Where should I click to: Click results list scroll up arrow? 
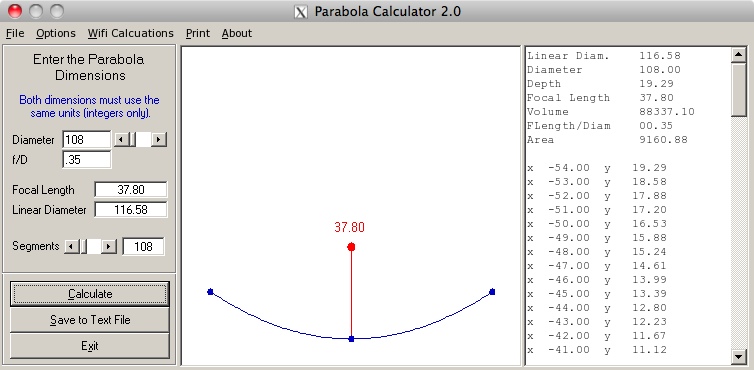point(738,55)
